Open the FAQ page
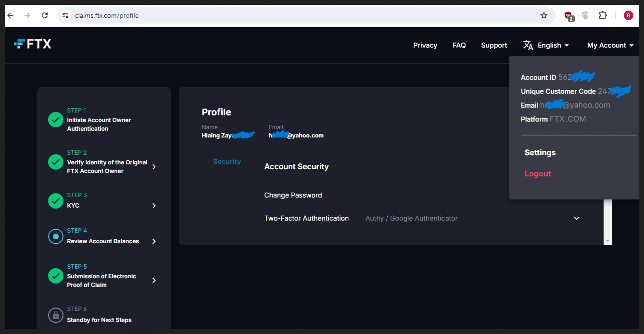Image resolution: width=644 pixels, height=334 pixels. coord(459,45)
